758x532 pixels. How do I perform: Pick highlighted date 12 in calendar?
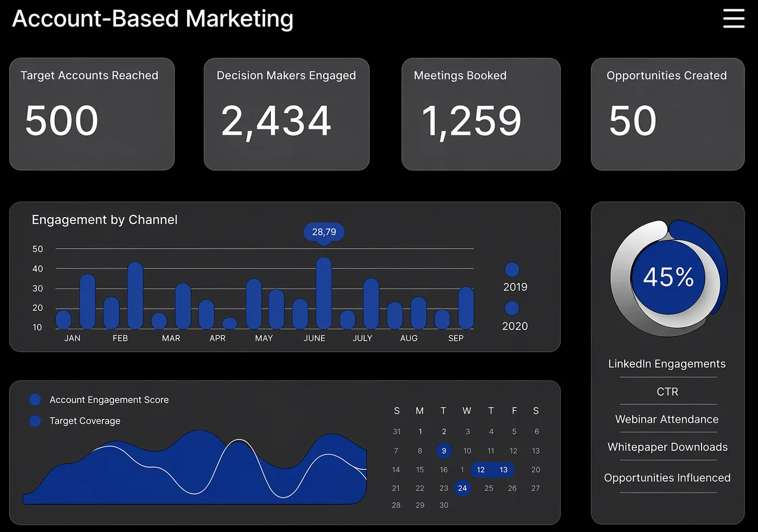click(481, 470)
